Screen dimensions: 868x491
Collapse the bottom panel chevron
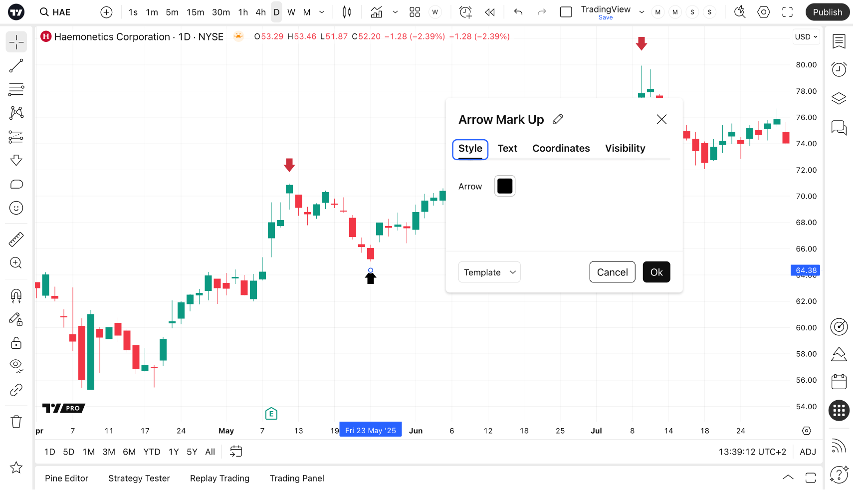pos(788,478)
